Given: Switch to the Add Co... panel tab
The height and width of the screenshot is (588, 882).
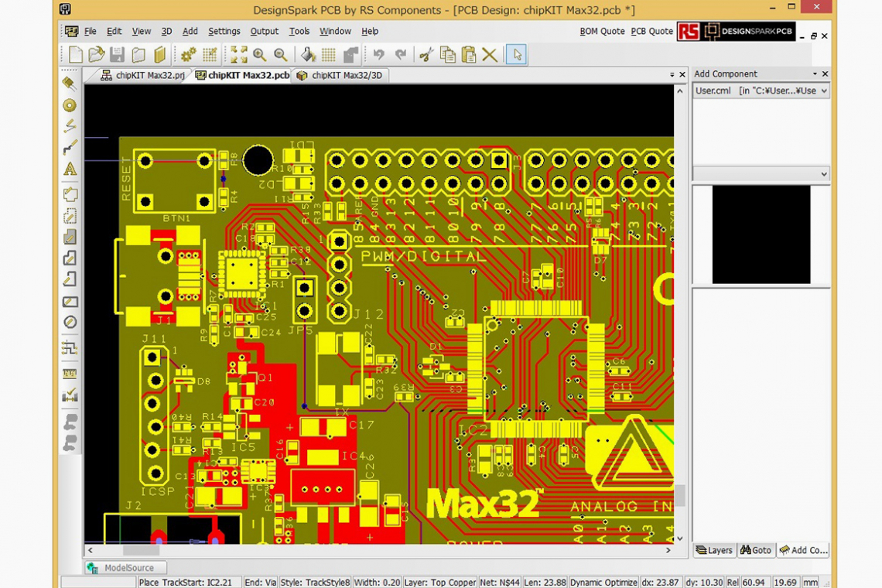Looking at the screenshot, I should coord(804,550).
